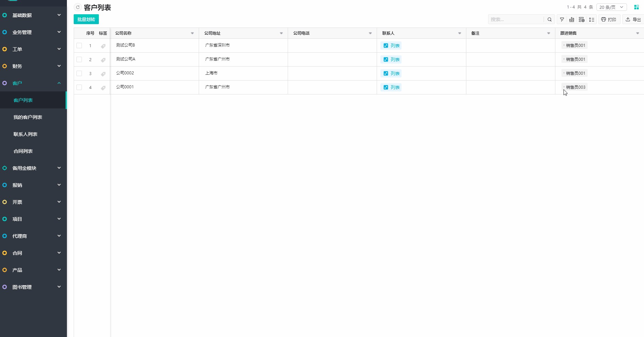Viewport: 644px width, 337px height.
Task: Open the filter funnel tool
Action: [562, 19]
